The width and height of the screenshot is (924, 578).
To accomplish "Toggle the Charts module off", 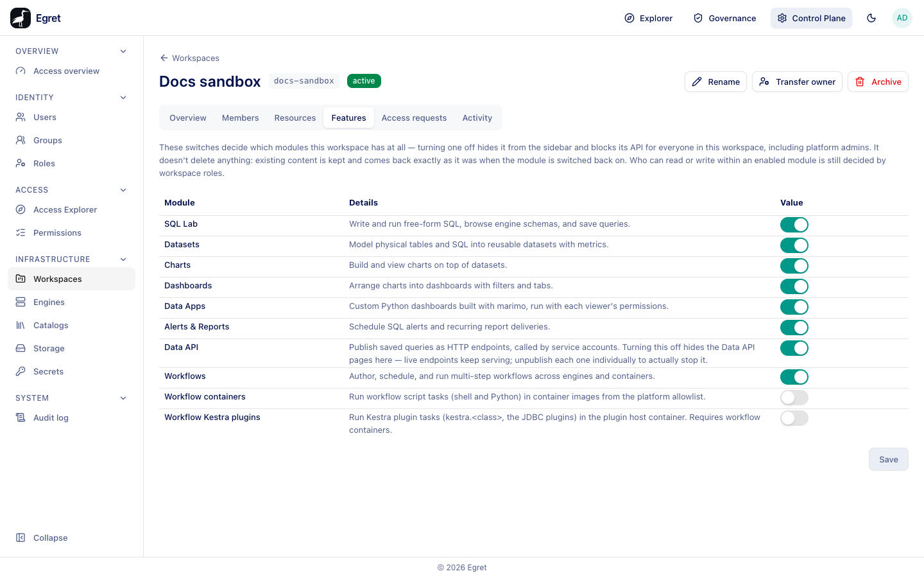I will (794, 266).
